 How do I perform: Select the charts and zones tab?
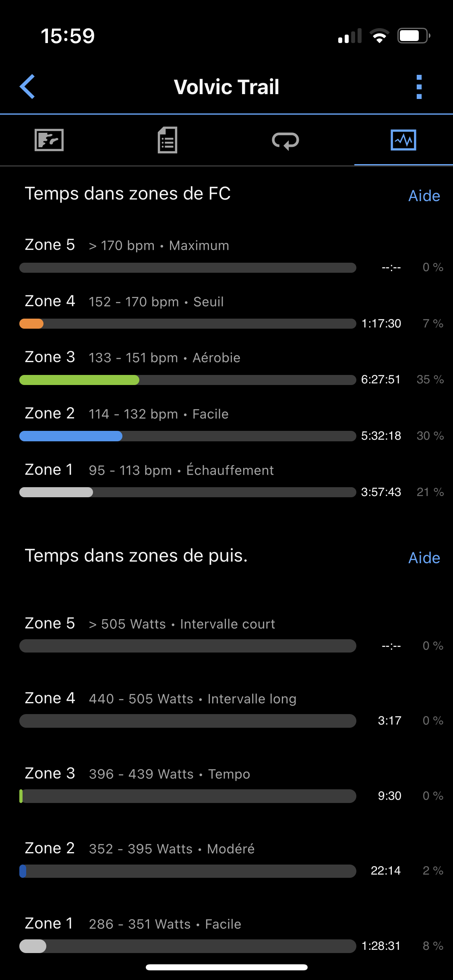403,140
